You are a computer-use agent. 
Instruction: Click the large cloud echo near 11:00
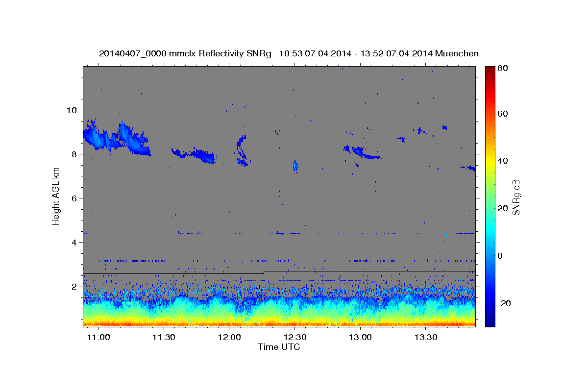[x=117, y=138]
